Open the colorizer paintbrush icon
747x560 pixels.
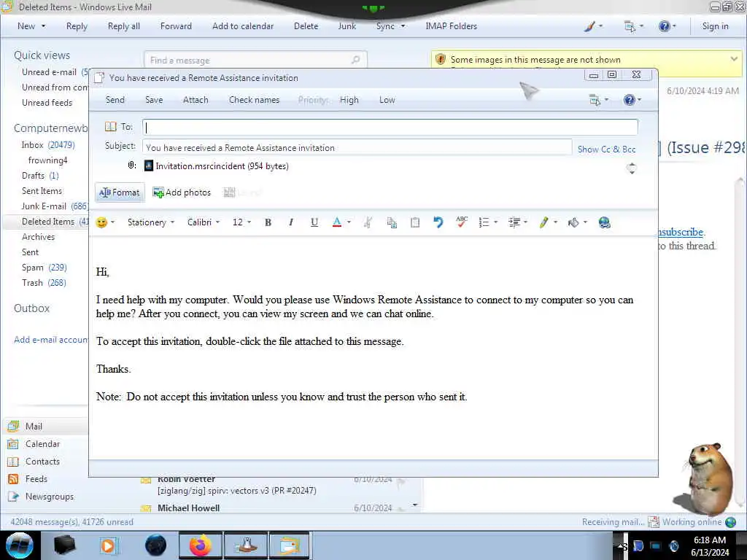(593, 26)
